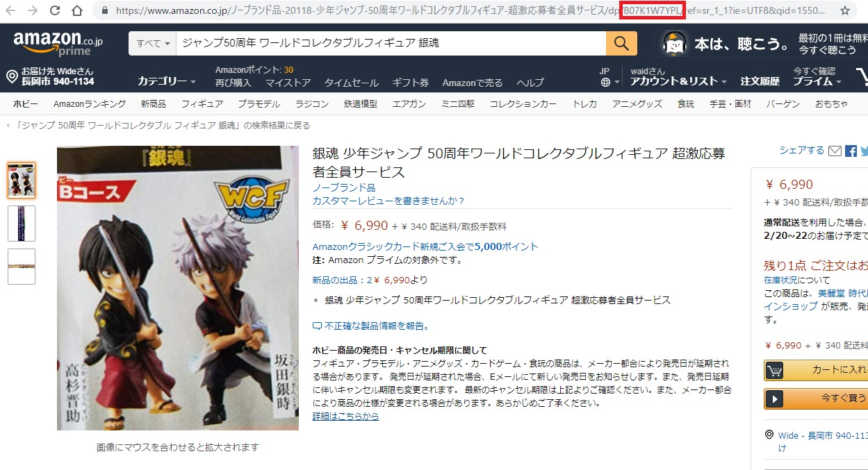Click the Amazon.co.jp prime logo
Viewport: 868px width, 470px height.
(x=57, y=44)
